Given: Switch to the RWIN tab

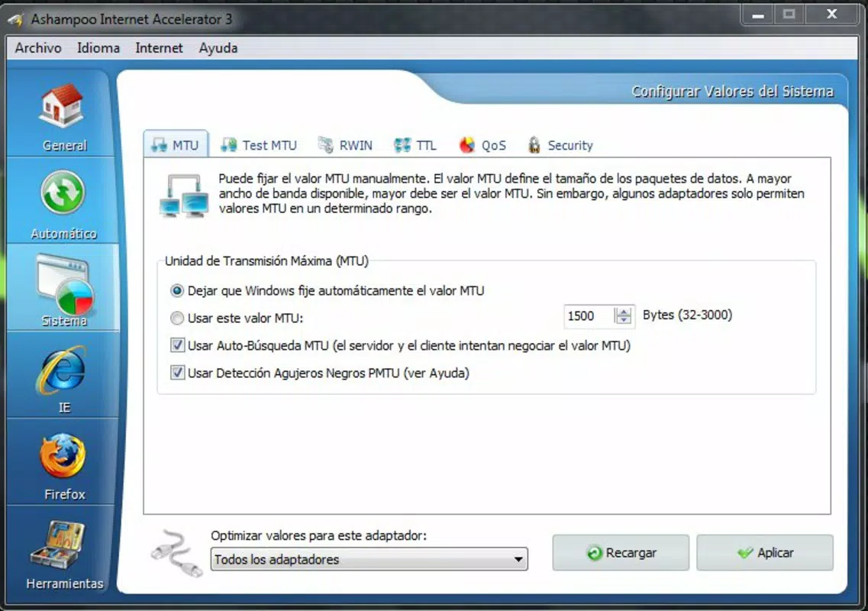Looking at the screenshot, I should click(345, 145).
